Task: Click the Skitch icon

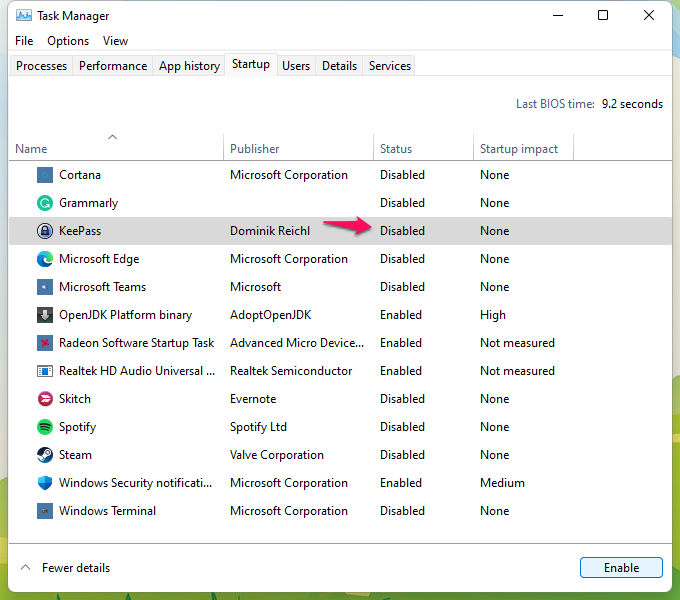Action: pos(45,399)
